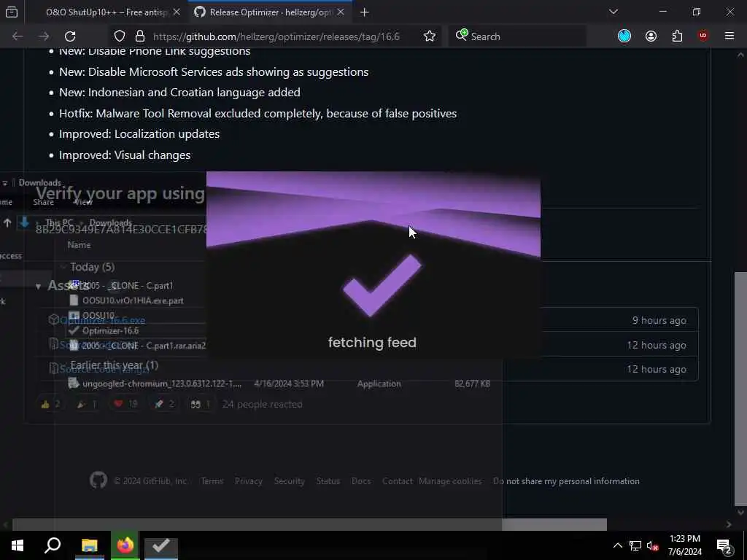Open the blue round extension icon in toolbar
This screenshot has width=747, height=560.
click(624, 36)
